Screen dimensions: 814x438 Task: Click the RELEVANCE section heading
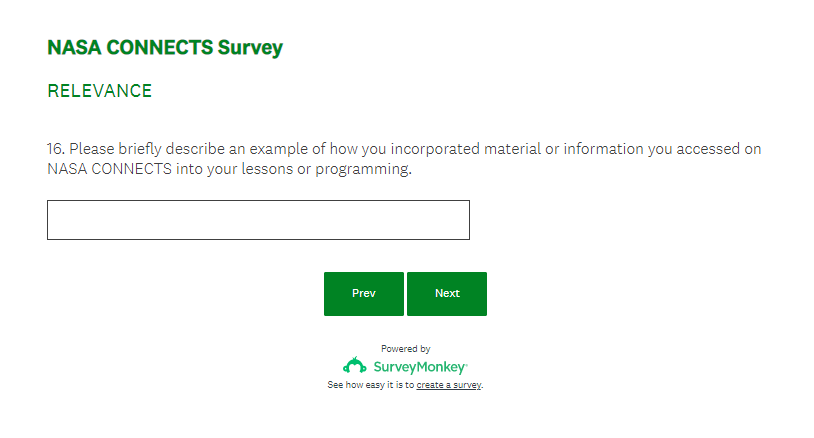tap(99, 91)
